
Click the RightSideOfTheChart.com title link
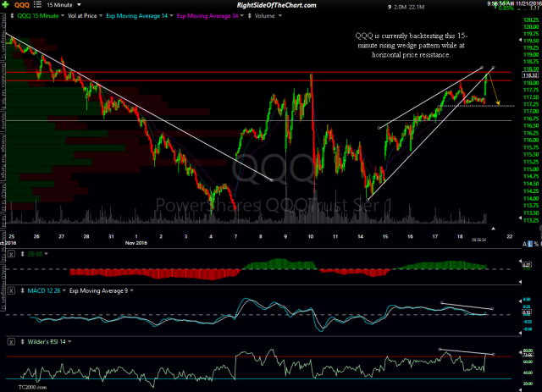pos(277,5)
